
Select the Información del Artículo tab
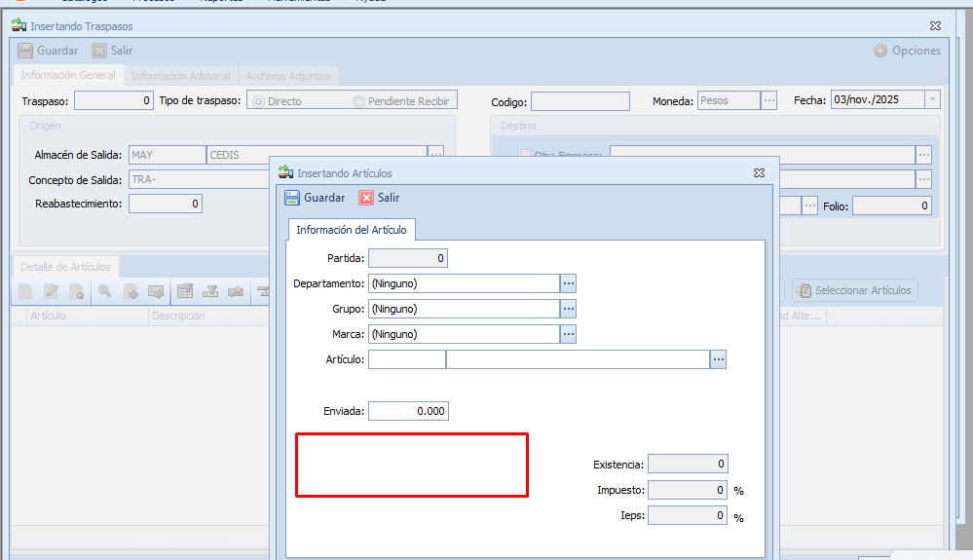coord(353,230)
